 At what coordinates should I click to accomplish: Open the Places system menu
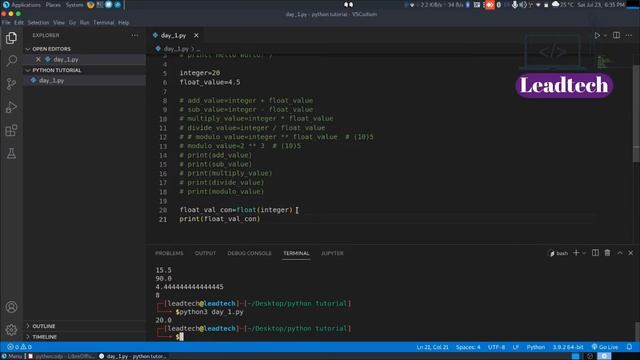(53, 5)
